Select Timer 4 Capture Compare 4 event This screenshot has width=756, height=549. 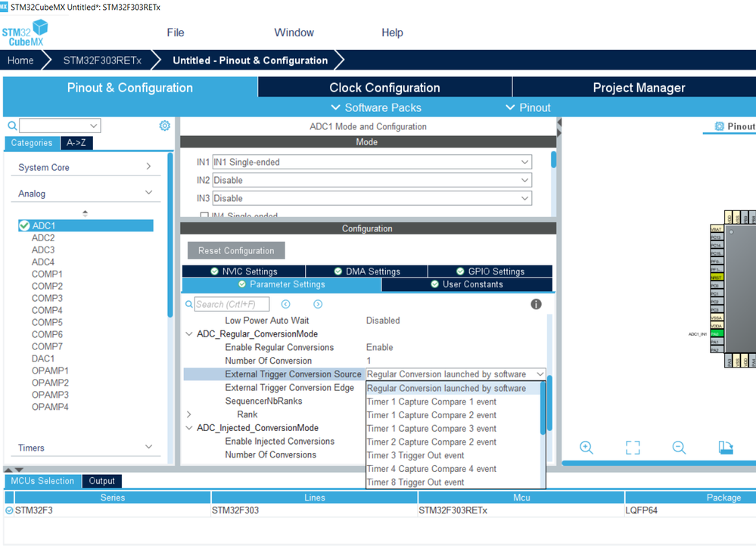pyautogui.click(x=453, y=469)
